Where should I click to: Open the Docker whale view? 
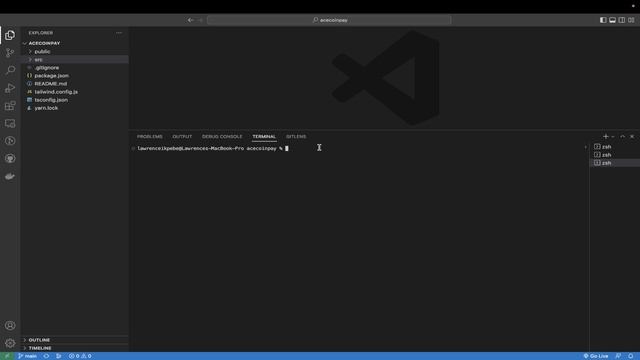point(10,176)
